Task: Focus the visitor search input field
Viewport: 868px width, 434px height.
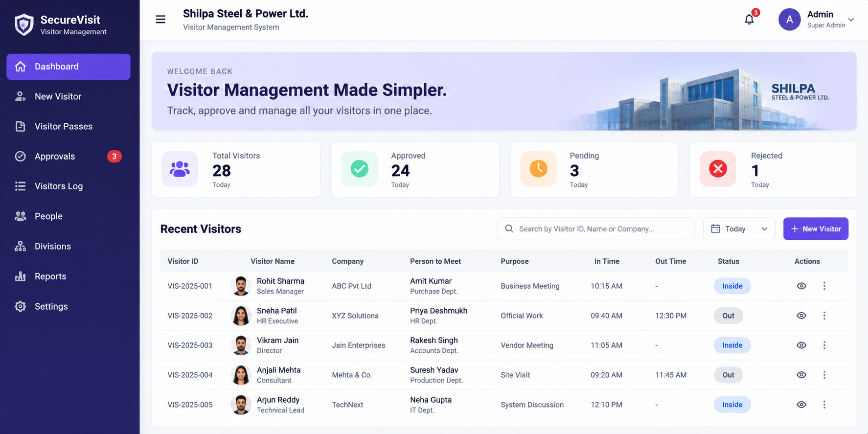Action: (596, 228)
